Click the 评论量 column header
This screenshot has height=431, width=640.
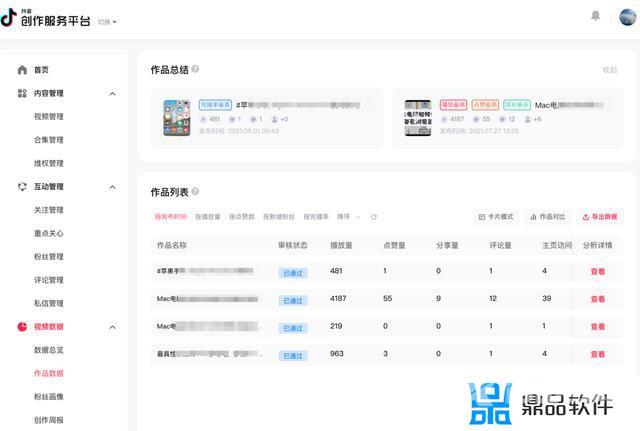pos(500,245)
